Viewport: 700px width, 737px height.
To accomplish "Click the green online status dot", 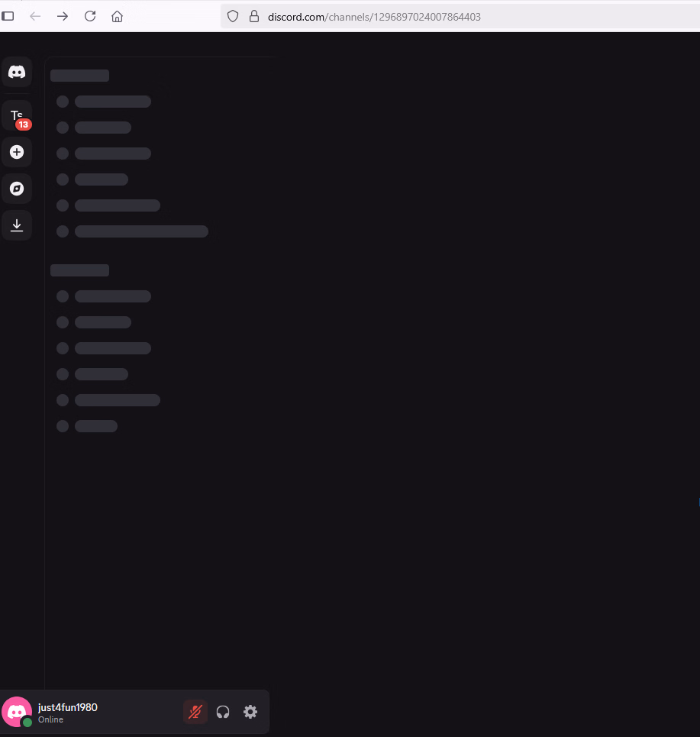I will click(27, 722).
